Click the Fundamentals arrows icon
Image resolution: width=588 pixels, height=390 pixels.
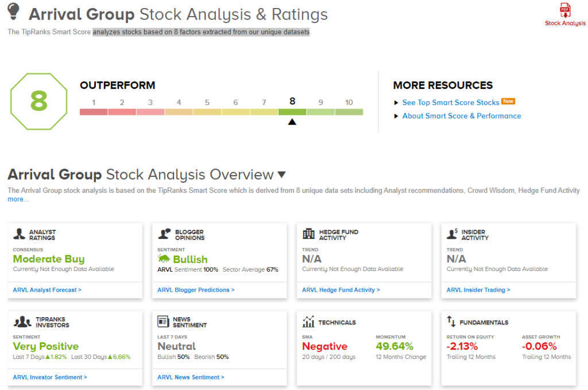451,322
